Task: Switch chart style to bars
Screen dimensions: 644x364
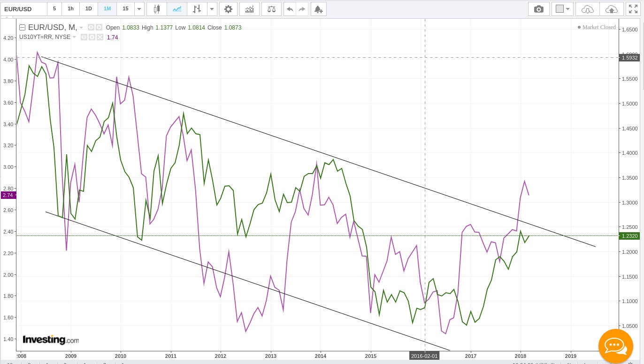Action: pos(197,9)
